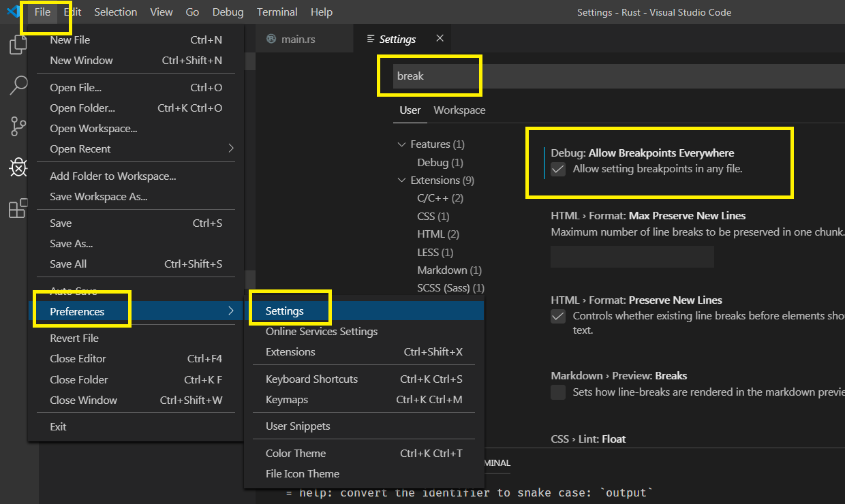Expand the Open Recent submenu arrow
Image resolution: width=845 pixels, height=504 pixels.
[x=231, y=148]
